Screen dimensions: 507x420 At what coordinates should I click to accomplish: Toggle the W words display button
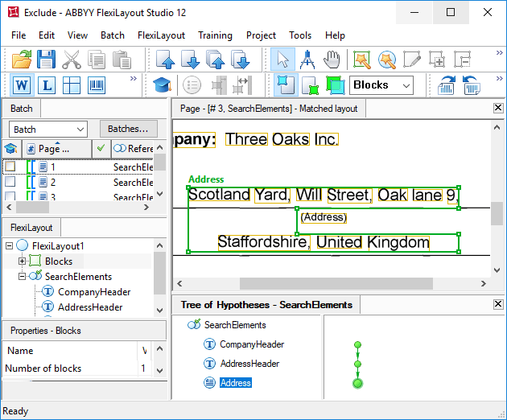22,85
